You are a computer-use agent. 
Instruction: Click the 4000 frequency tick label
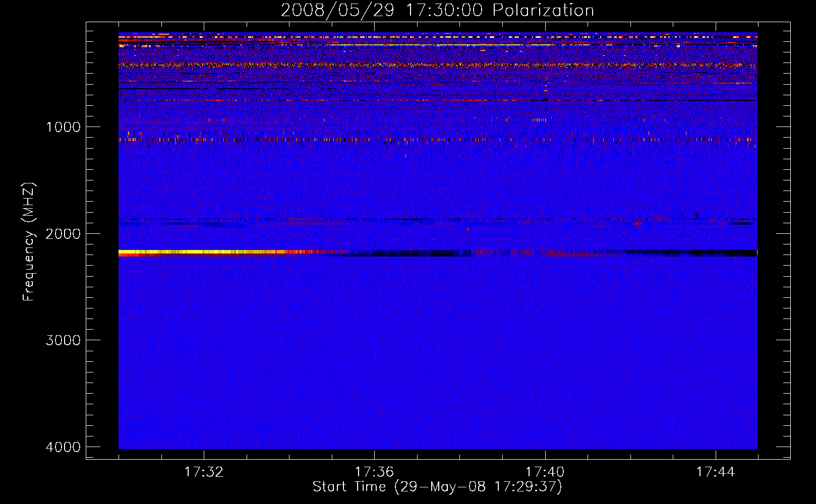63,447
